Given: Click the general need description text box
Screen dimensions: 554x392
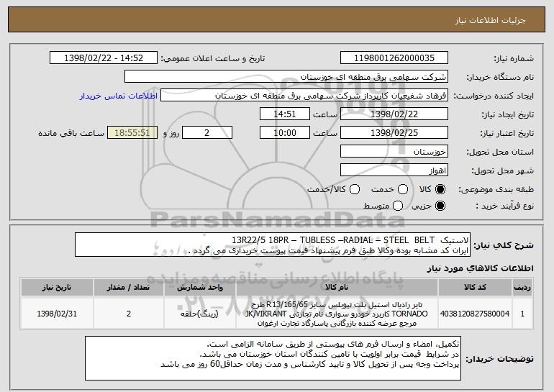Looking at the screenshot, I should pyautogui.click(x=273, y=245).
